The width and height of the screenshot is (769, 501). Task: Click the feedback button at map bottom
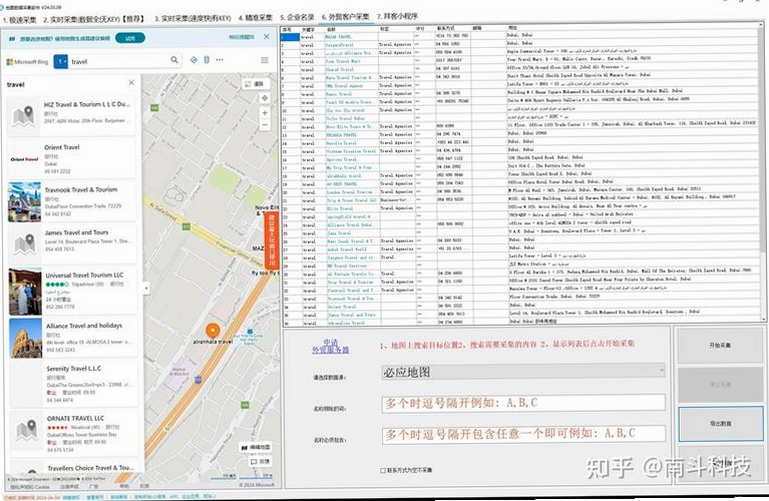point(260,462)
